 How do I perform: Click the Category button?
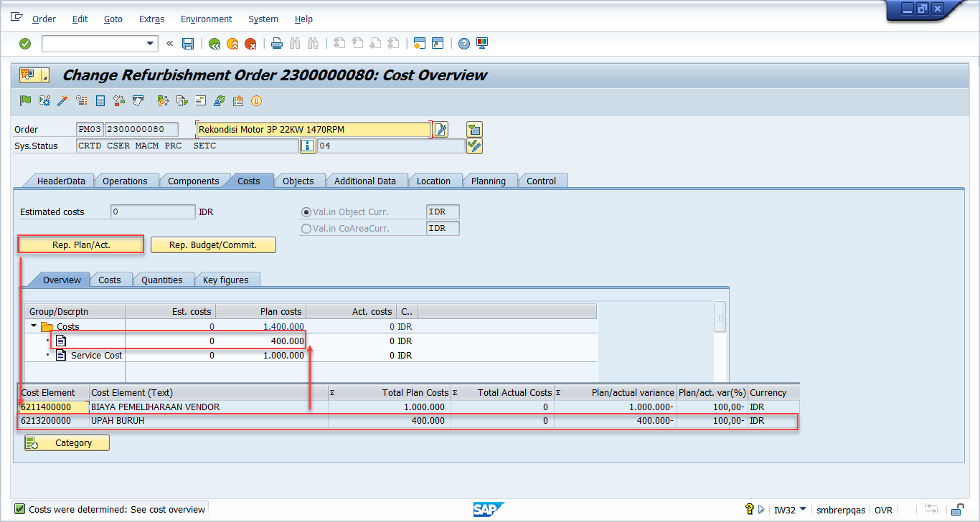click(x=67, y=443)
